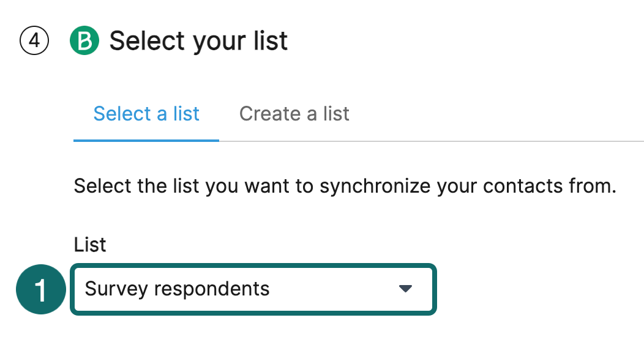This screenshot has height=345, width=644.
Task: Click the teal number 1 annotation badge
Action: pos(40,290)
